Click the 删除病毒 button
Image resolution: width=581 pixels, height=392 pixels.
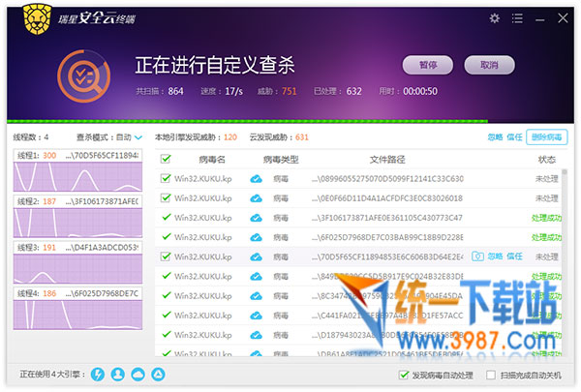pos(548,137)
